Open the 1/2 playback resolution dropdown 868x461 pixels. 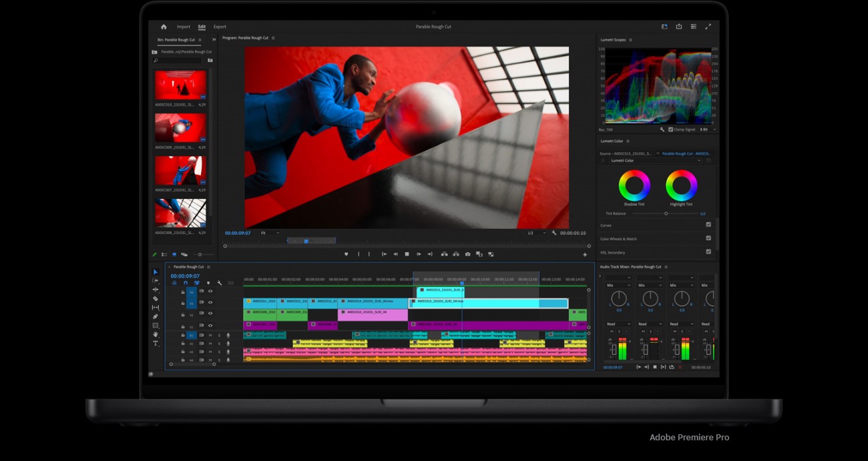click(536, 233)
